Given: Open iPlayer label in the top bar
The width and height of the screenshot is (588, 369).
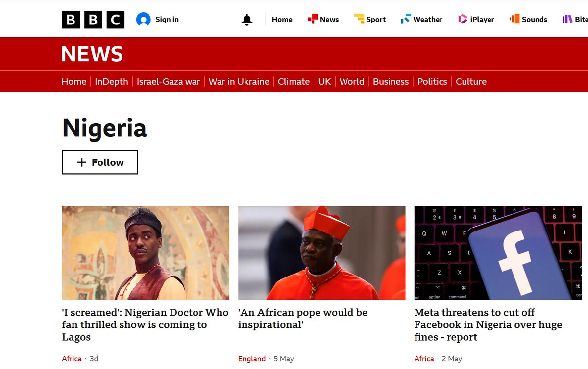Looking at the screenshot, I should [482, 20].
